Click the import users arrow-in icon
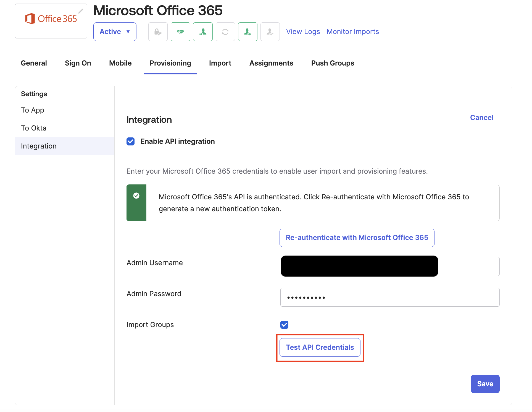532x412 pixels. (x=203, y=32)
